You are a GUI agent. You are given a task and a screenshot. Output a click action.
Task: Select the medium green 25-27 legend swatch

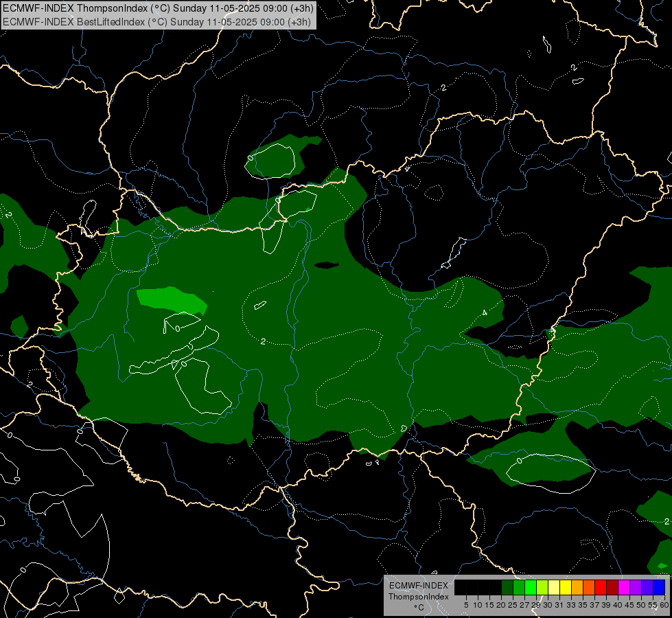[x=519, y=588]
